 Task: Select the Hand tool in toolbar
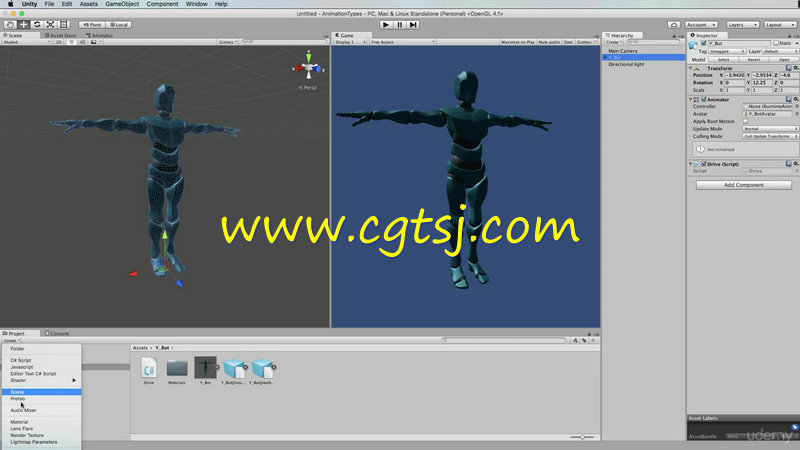coord(10,24)
